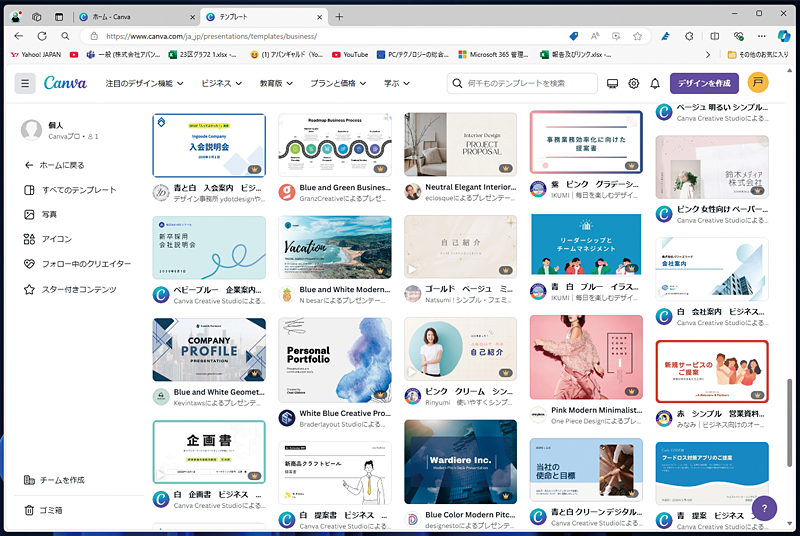Click デザインを作成 button

704,83
